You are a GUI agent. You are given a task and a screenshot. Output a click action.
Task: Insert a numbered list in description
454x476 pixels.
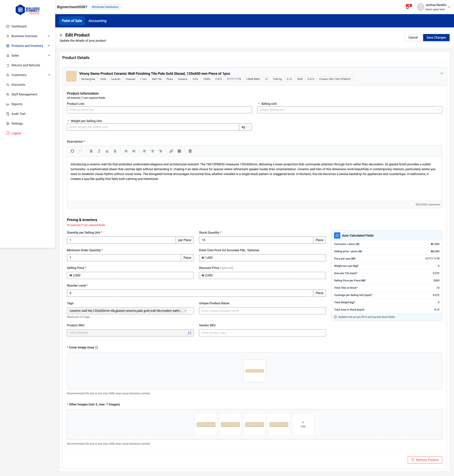(x=134, y=151)
